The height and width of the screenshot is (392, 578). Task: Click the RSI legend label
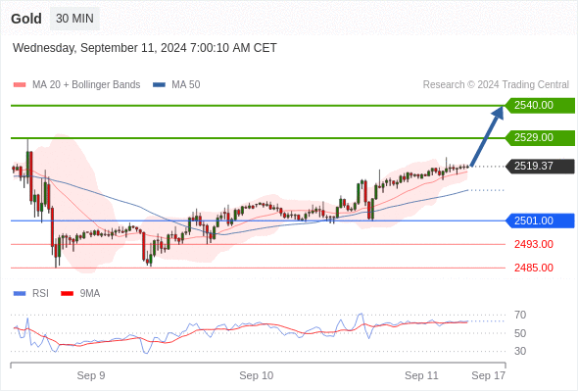[40, 294]
